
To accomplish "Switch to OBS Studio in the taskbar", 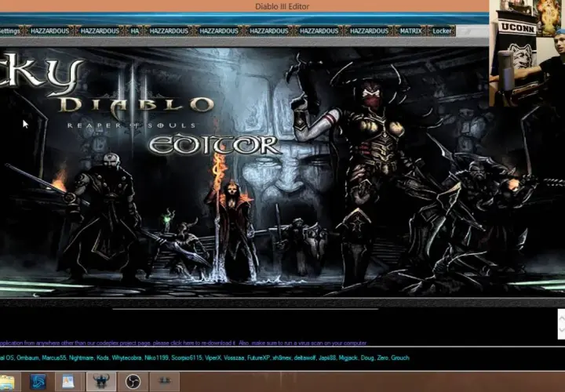I will pos(133,382).
